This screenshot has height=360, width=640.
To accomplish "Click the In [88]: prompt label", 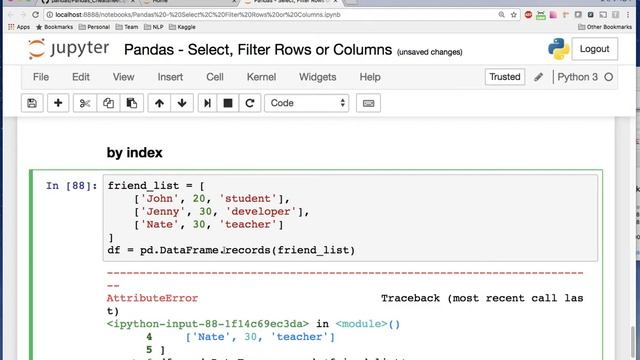I will [x=71, y=186].
